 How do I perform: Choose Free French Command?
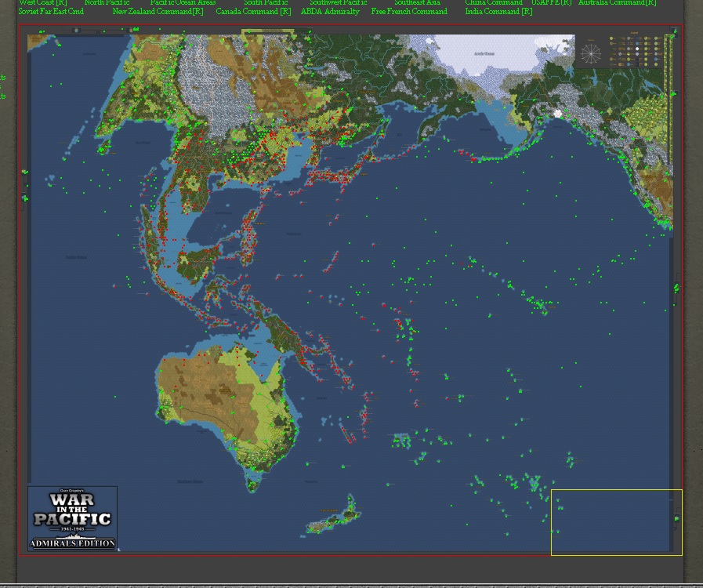pos(409,11)
